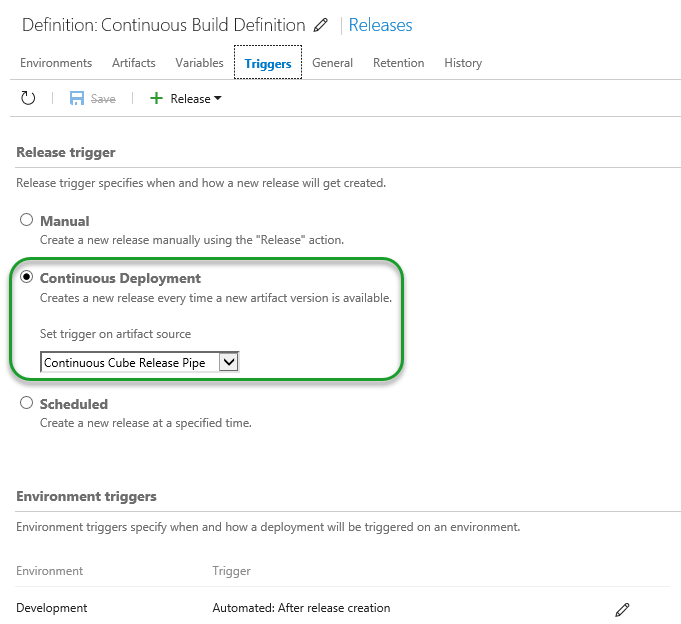
Task: Select the Triggers tab
Action: (x=268, y=63)
